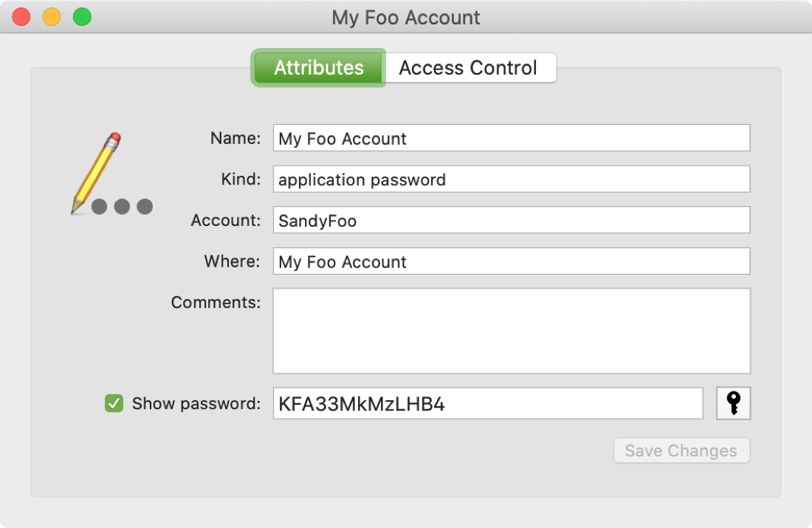Click the "Name:" field label
The image size is (812, 528).
click(x=235, y=138)
